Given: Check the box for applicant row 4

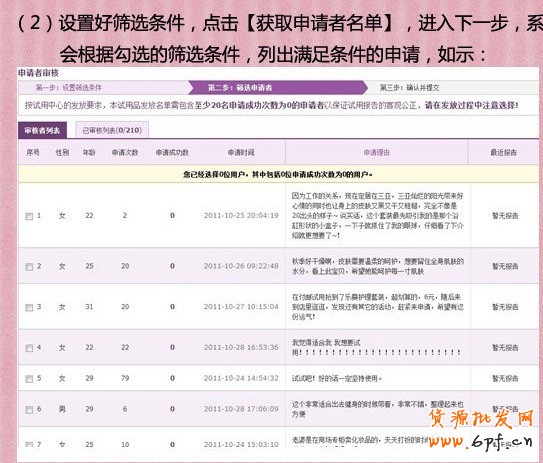Looking at the screenshot, I should (x=29, y=348).
